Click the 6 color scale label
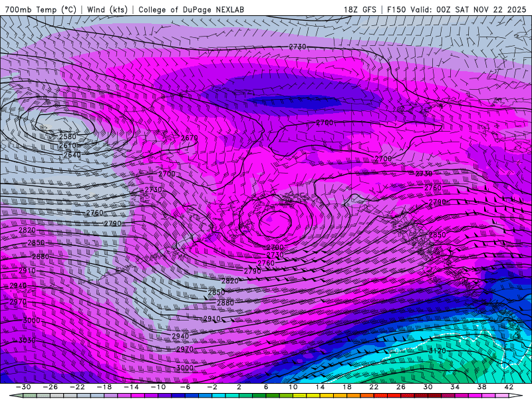This screenshot has width=532, height=399. click(266, 387)
